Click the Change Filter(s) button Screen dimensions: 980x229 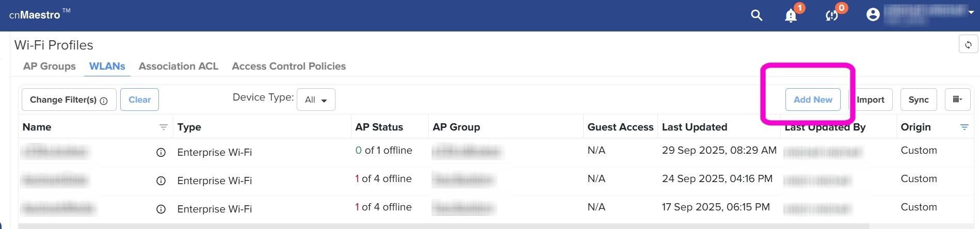[x=69, y=100]
